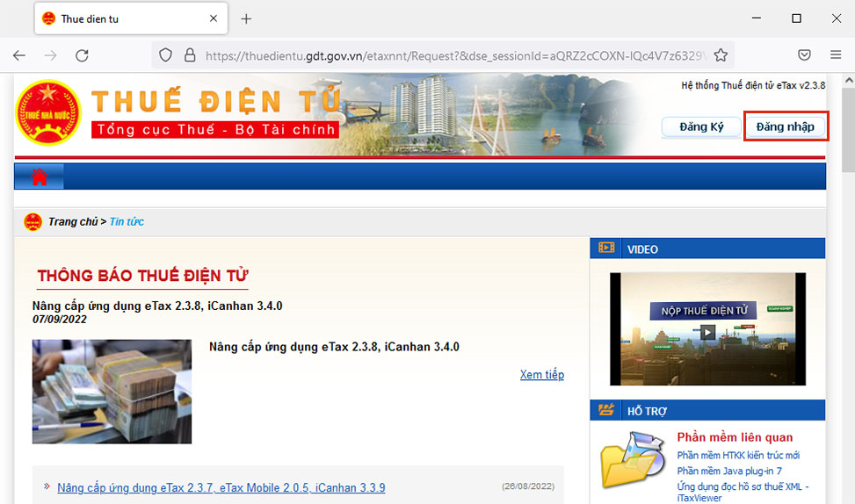Click the padlock site security icon

pyautogui.click(x=189, y=55)
